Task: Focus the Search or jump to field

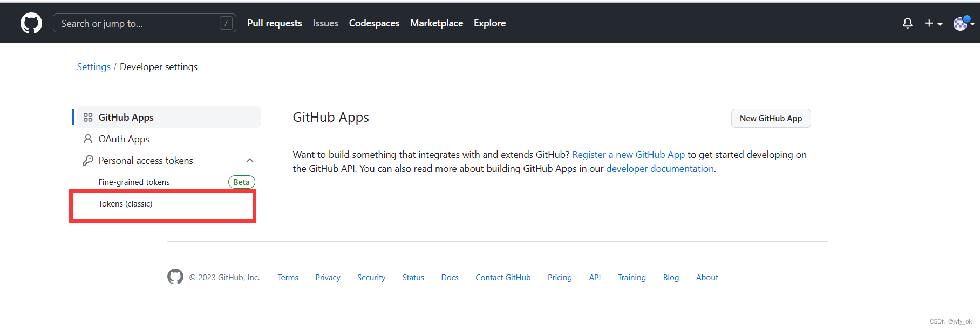Action: (x=145, y=23)
